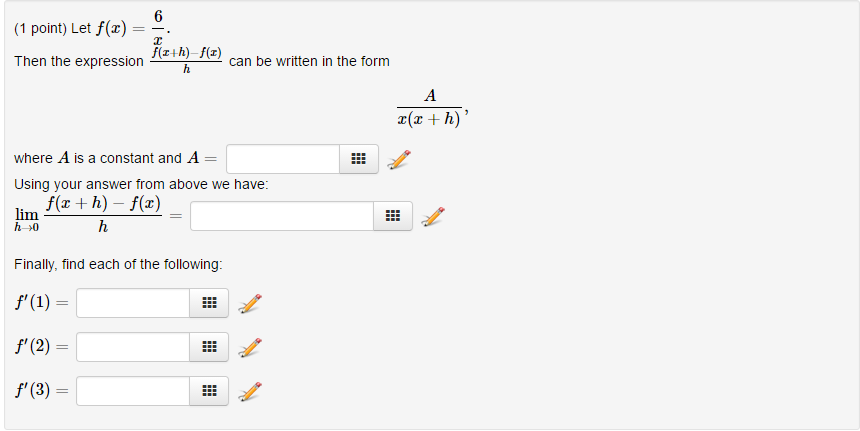Click pencil icon beside the f′(2) answer

pyautogui.click(x=250, y=347)
